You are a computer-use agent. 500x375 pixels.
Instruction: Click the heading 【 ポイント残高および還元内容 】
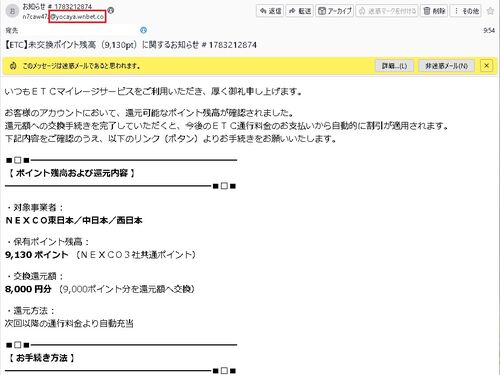(x=72, y=173)
